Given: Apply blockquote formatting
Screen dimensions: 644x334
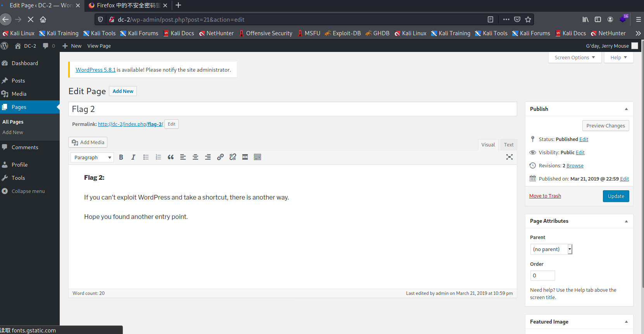Looking at the screenshot, I should (x=171, y=157).
